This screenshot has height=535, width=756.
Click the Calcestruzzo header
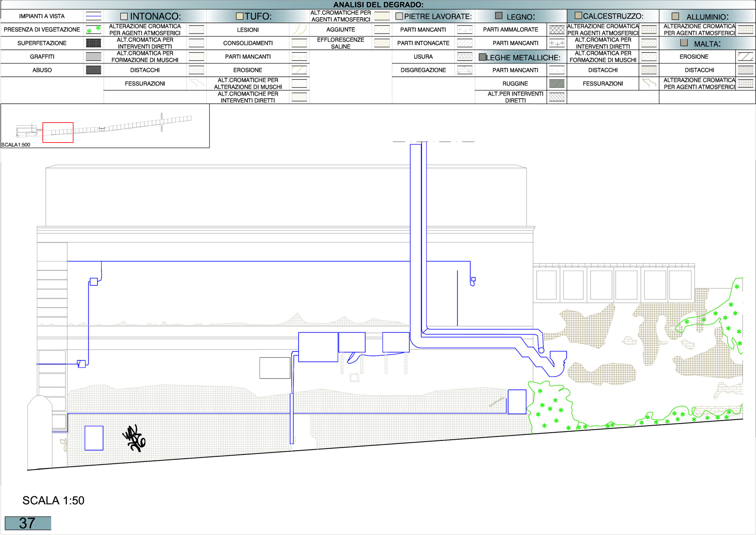pos(613,16)
